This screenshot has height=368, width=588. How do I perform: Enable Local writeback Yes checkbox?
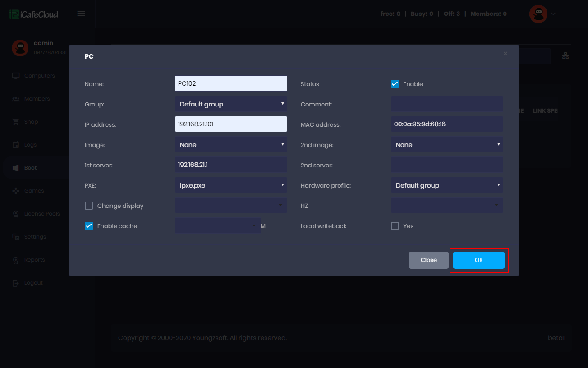[395, 226]
